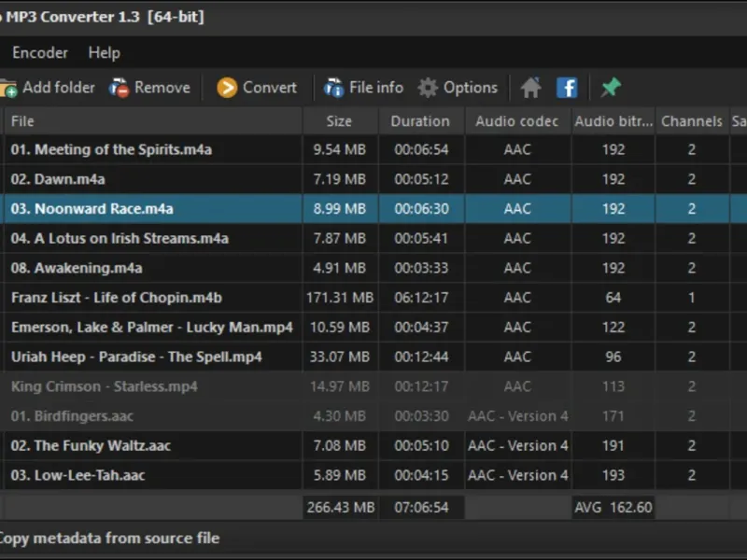The height and width of the screenshot is (560, 747).
Task: Click the total duration 07:06:54
Action: pyautogui.click(x=421, y=507)
